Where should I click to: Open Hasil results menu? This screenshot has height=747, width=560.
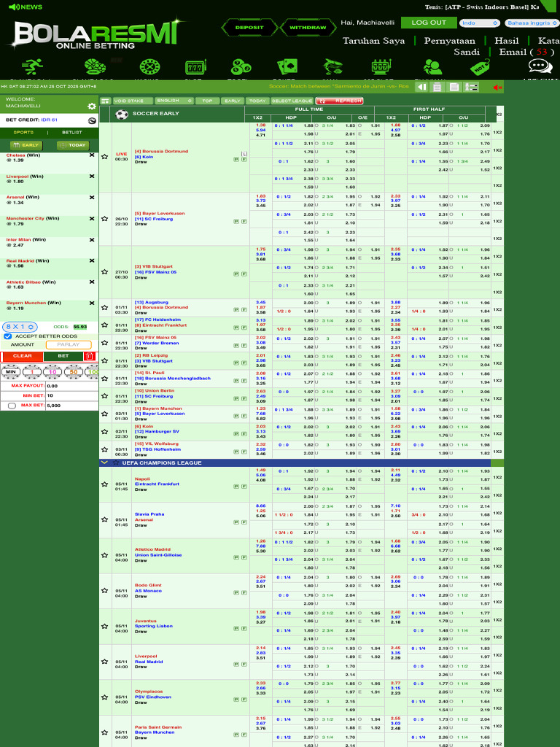click(x=506, y=41)
